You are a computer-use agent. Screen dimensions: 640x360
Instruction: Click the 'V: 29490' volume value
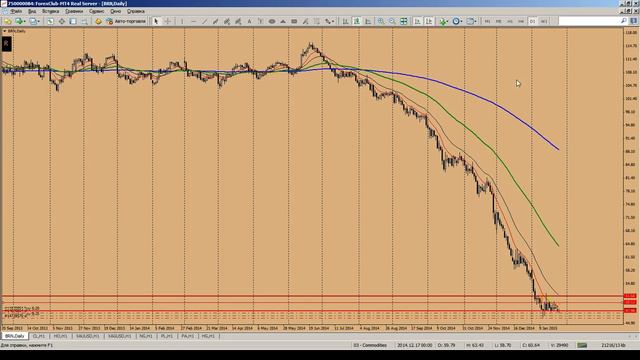pyautogui.click(x=559, y=345)
